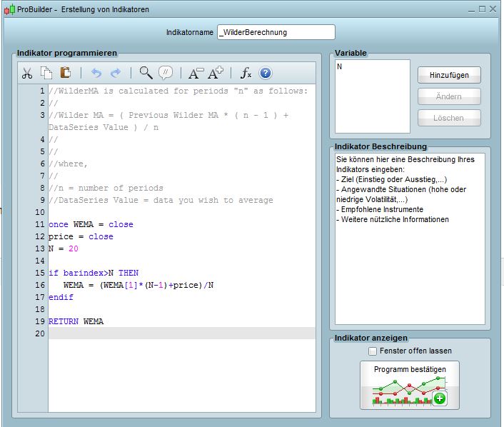This screenshot has width=504, height=427.
Task: Undo the last edit with the undo arrow
Action: [96, 73]
